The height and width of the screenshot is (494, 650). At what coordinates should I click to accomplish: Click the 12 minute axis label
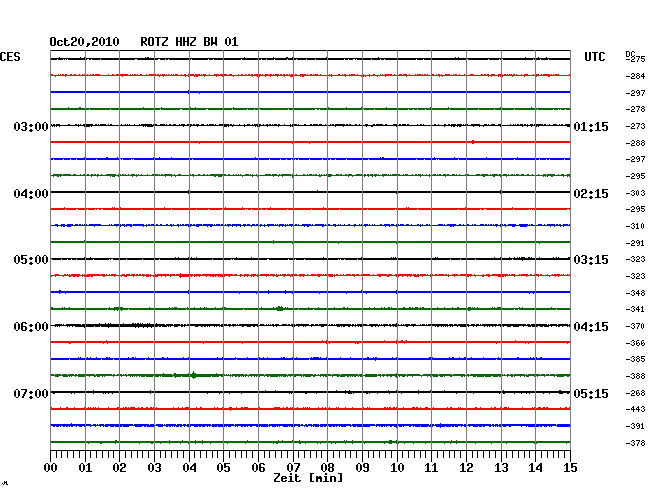coord(466,468)
